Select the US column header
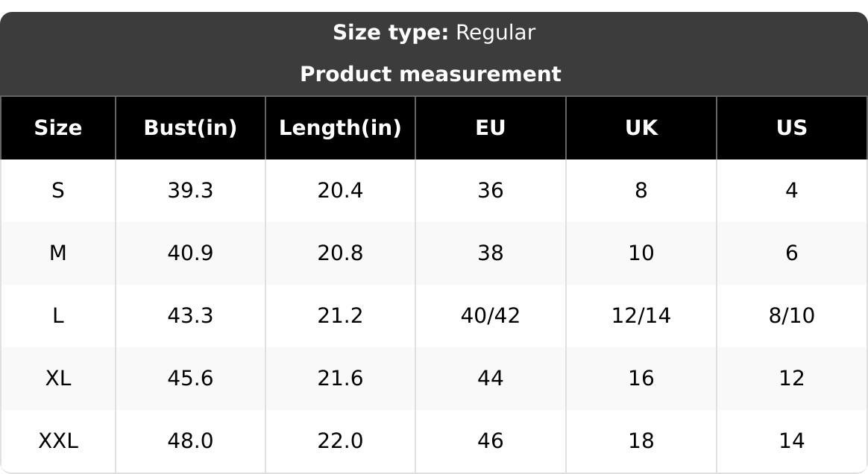 click(792, 127)
